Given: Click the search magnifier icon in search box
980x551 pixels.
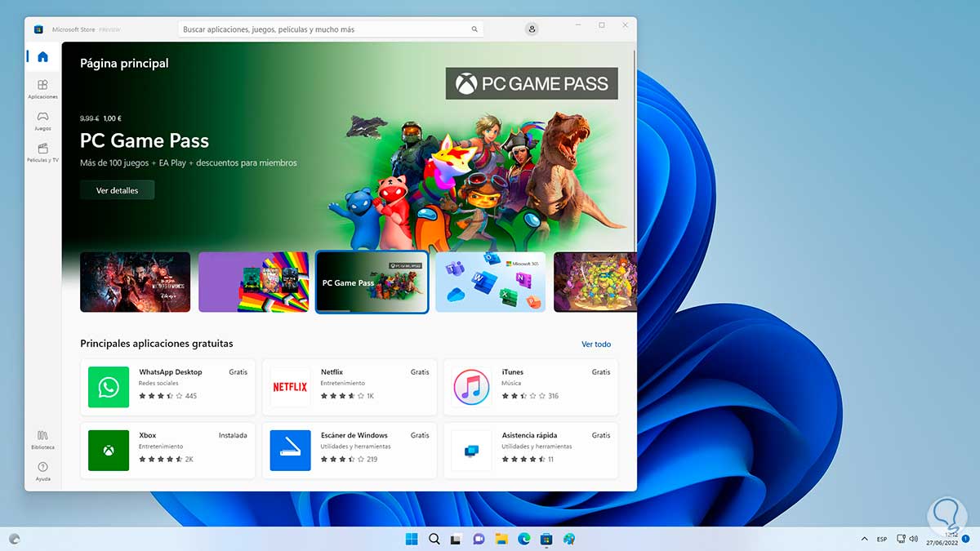Looking at the screenshot, I should coord(474,29).
